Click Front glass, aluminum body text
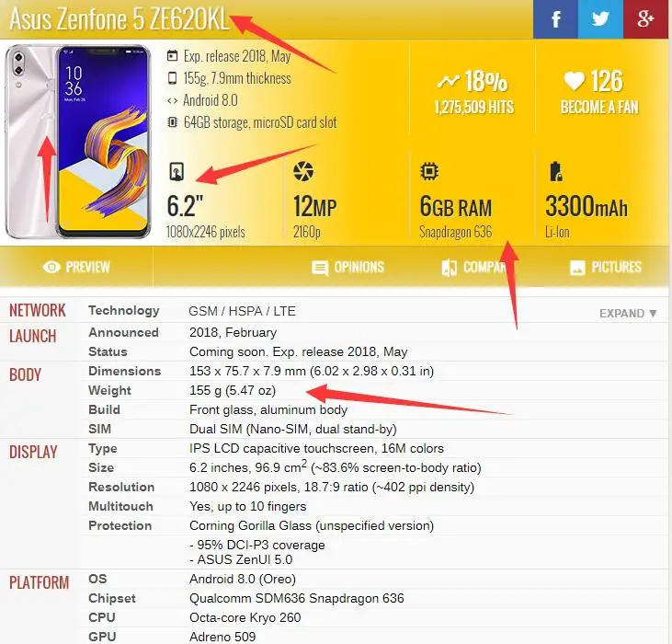This screenshot has height=644, width=672. pos(268,410)
